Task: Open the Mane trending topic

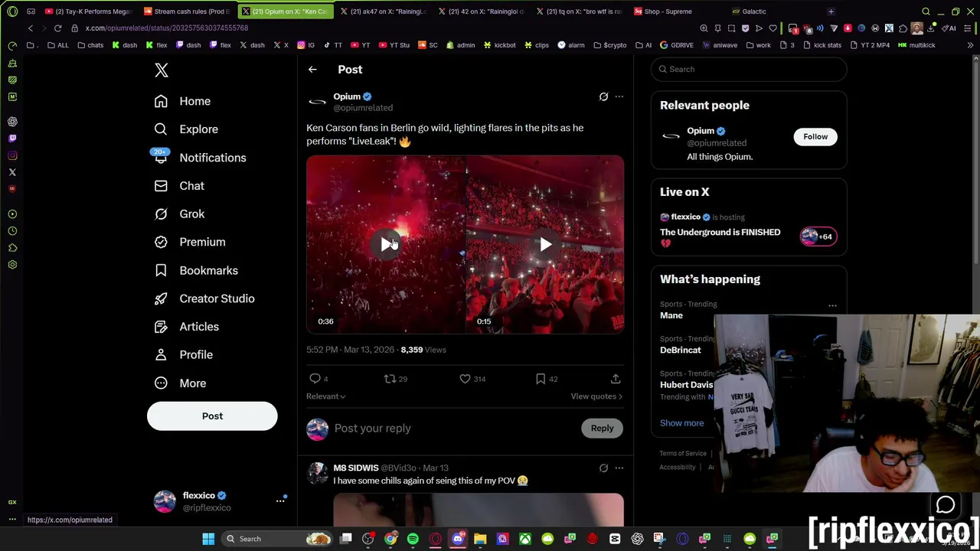Action: (671, 315)
